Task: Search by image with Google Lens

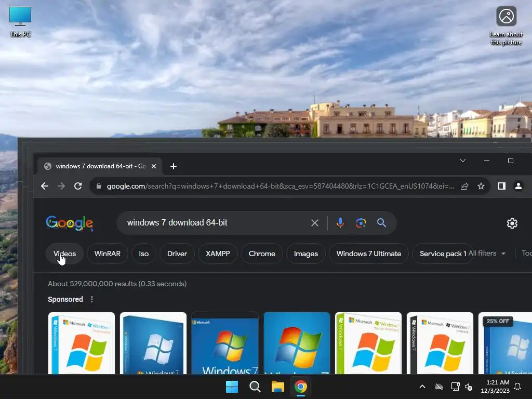Action: click(x=361, y=223)
